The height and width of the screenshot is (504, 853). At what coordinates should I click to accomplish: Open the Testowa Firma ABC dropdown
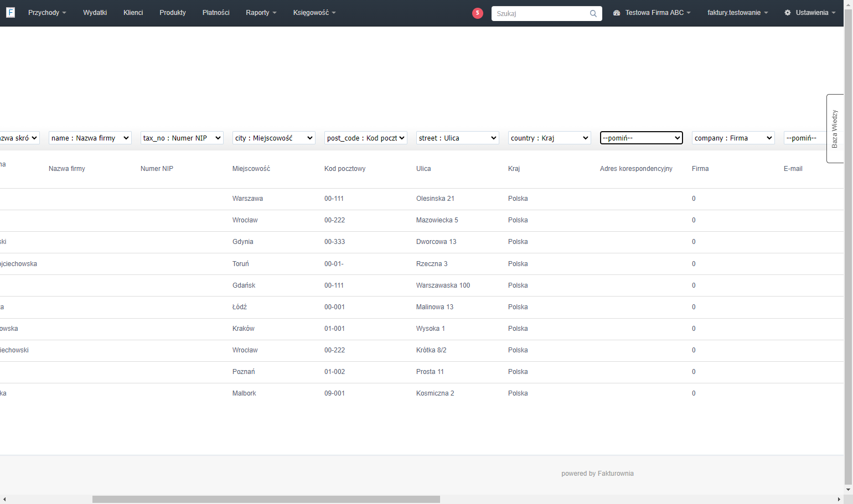(x=658, y=13)
